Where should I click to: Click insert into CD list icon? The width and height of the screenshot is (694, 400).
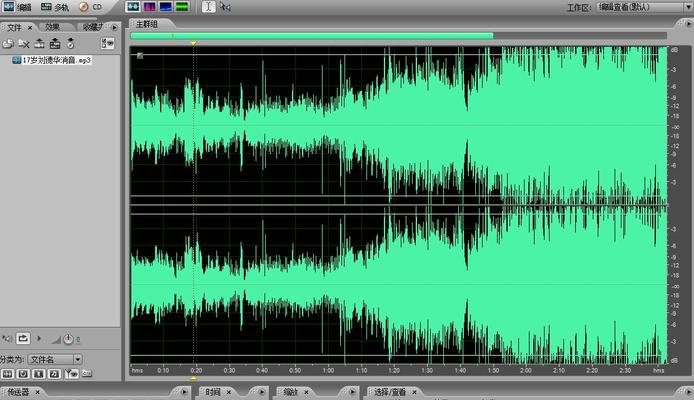point(55,43)
